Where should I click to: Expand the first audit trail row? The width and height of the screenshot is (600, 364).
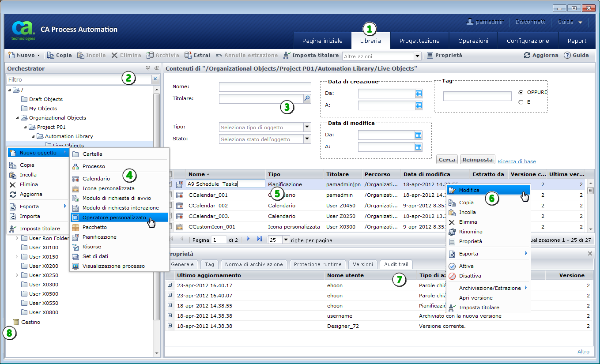(170, 285)
